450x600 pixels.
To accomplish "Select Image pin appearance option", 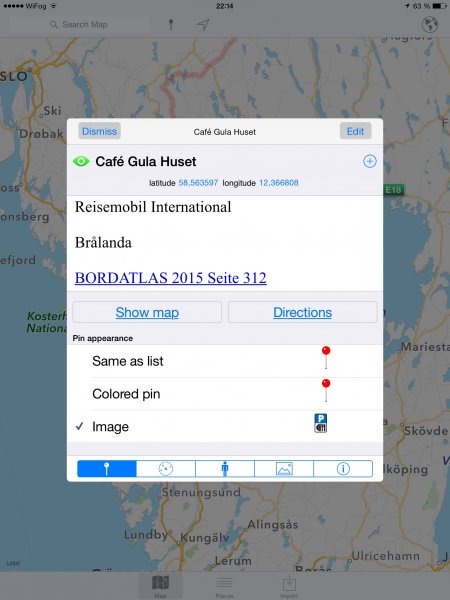I will [225, 426].
